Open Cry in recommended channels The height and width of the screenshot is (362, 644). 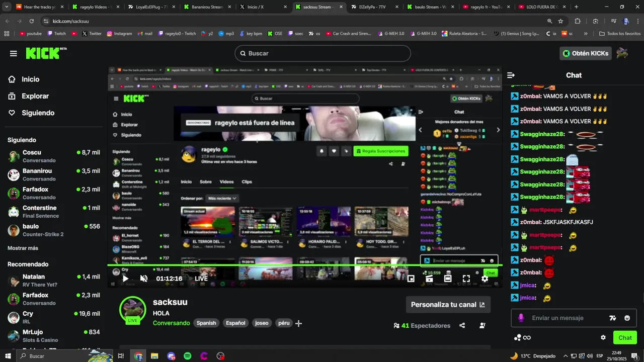(54, 317)
